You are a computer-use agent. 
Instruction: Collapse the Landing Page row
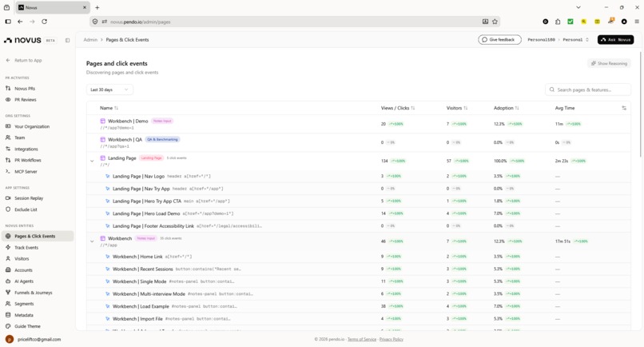tap(92, 162)
